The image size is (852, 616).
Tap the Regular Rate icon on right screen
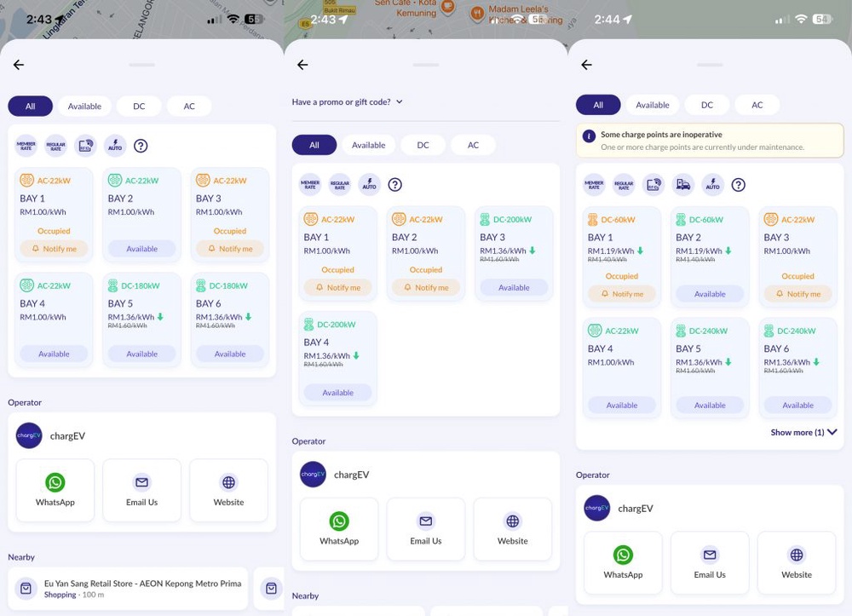(624, 185)
